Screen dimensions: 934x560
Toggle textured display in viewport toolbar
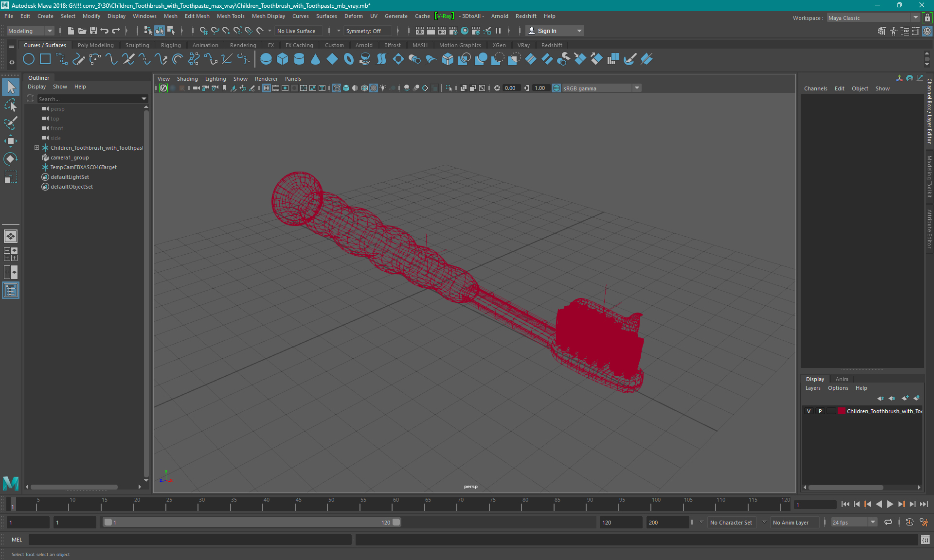[374, 88]
